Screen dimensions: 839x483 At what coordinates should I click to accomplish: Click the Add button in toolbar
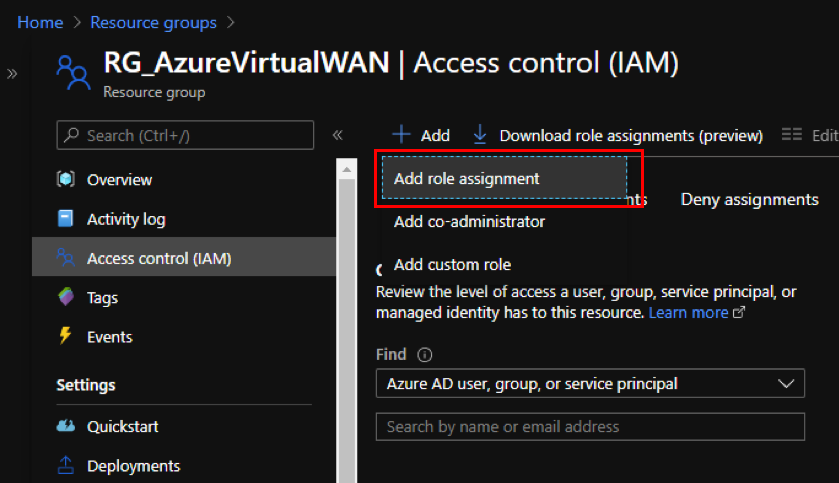pyautogui.click(x=421, y=135)
